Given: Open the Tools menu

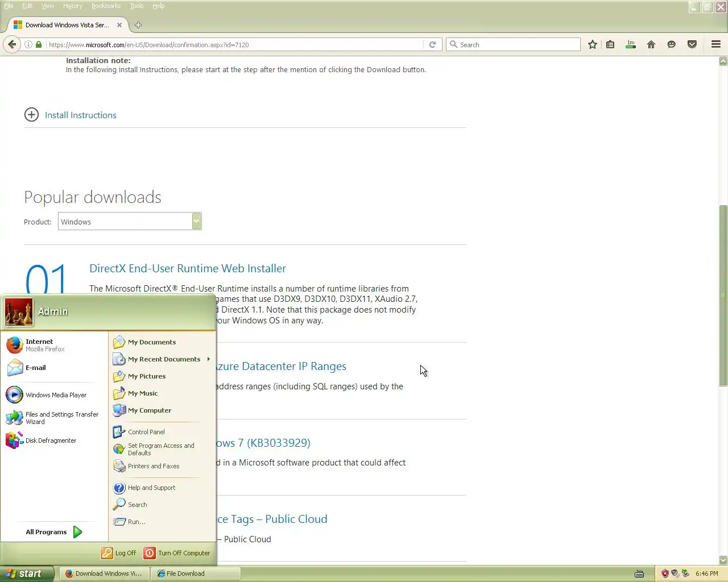Looking at the screenshot, I should (136, 6).
